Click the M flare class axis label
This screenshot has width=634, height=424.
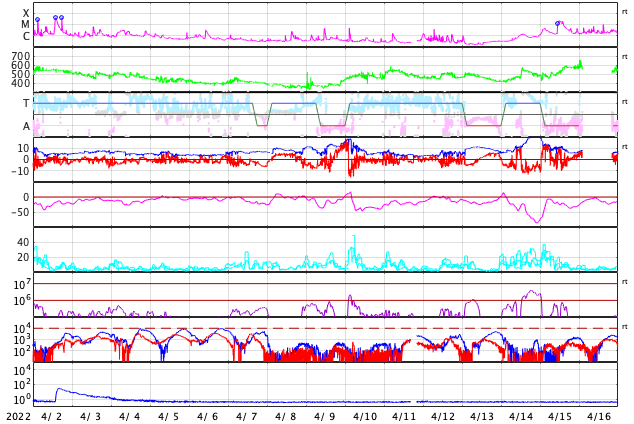point(25,25)
